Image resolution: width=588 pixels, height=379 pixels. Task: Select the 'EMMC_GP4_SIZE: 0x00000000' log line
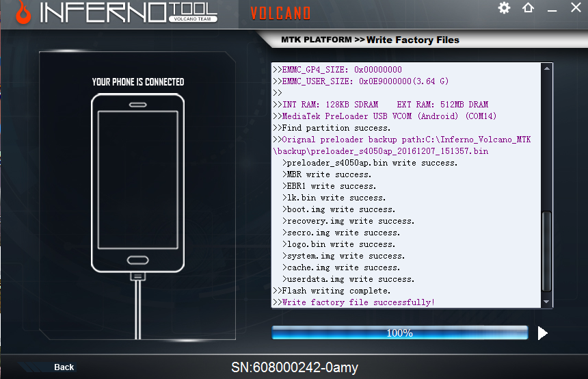click(338, 69)
